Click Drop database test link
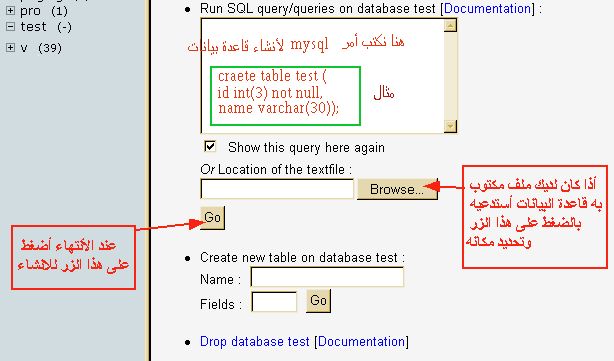614x361 pixels. 255,341
